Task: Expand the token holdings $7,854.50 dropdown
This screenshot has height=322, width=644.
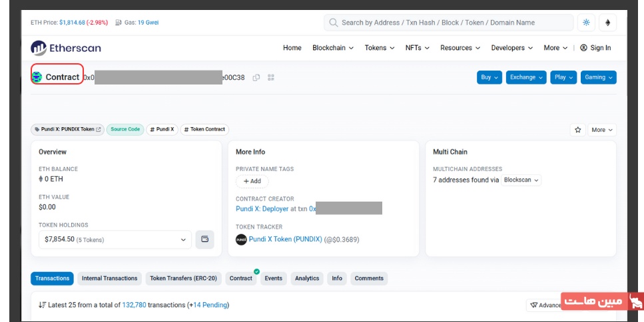Action: [115, 240]
